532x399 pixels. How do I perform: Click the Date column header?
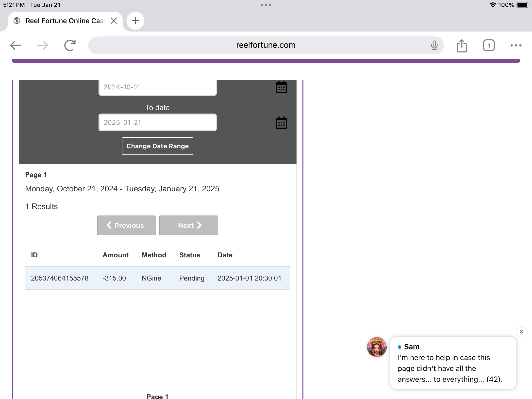225,255
